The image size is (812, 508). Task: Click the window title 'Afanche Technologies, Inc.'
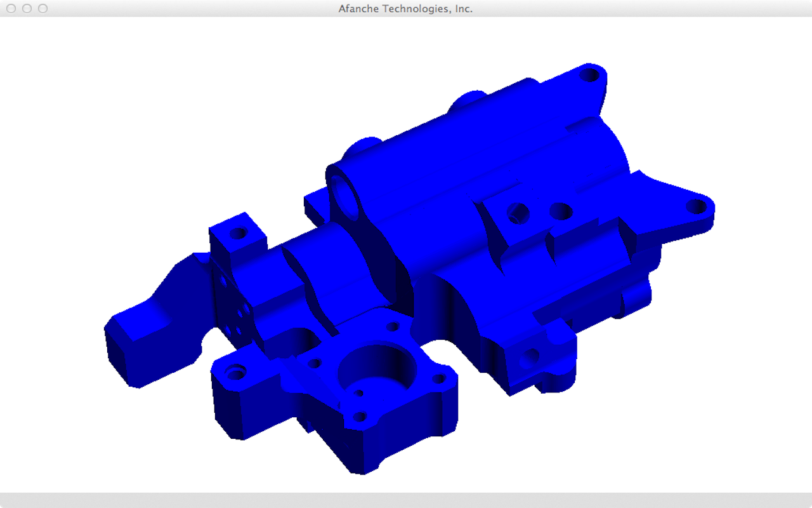tap(405, 8)
